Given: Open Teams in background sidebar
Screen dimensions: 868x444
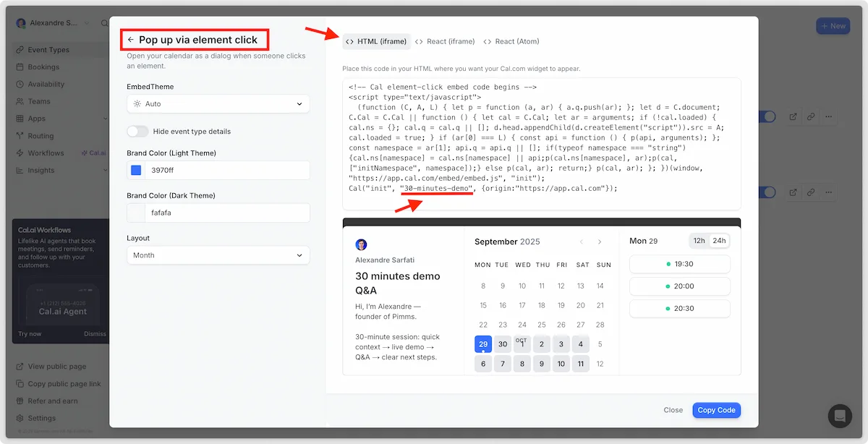Looking at the screenshot, I should [x=39, y=102].
